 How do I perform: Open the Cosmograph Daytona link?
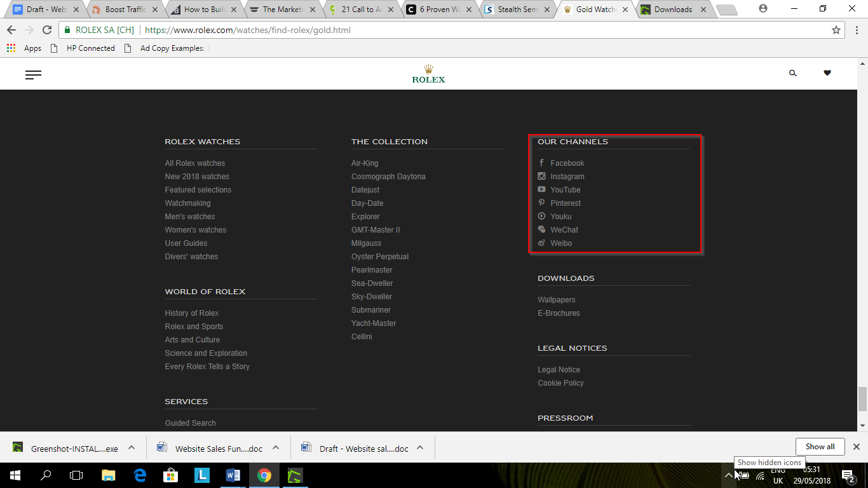pos(388,177)
